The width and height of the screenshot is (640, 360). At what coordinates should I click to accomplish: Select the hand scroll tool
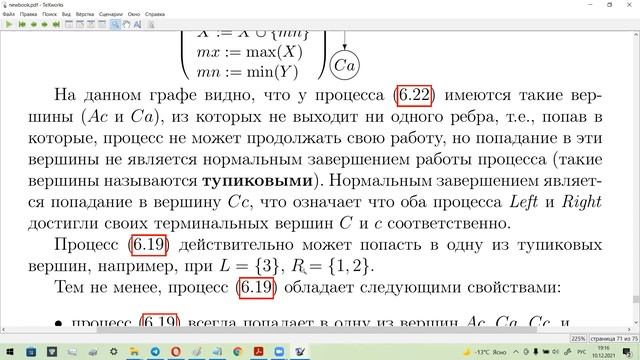[x=127, y=24]
